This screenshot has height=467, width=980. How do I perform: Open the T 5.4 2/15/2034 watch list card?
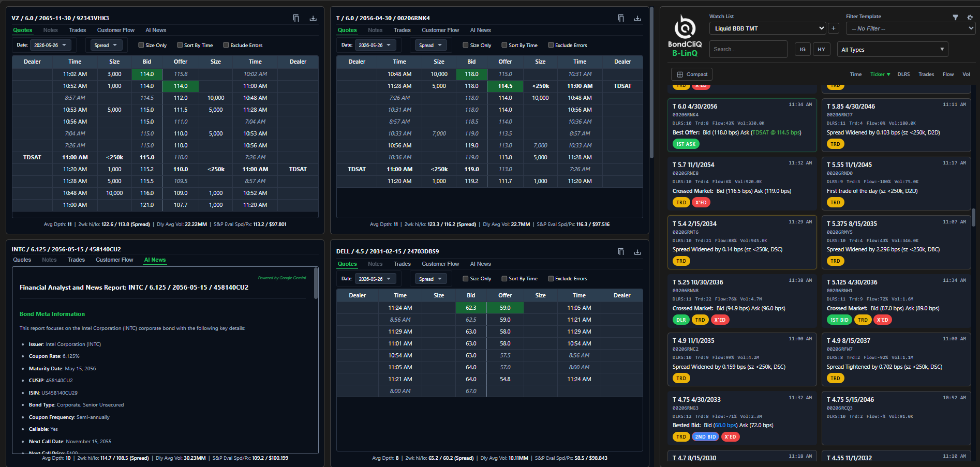point(742,243)
